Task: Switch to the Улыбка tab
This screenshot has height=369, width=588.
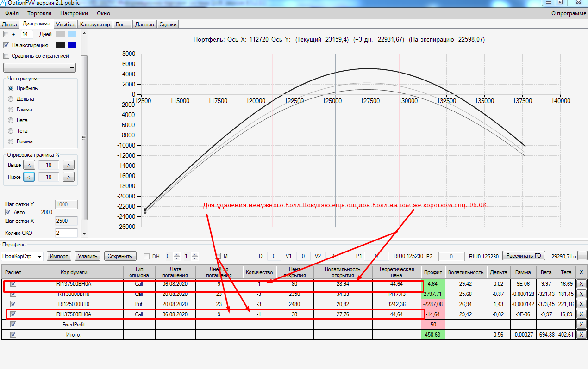Action: (65, 25)
